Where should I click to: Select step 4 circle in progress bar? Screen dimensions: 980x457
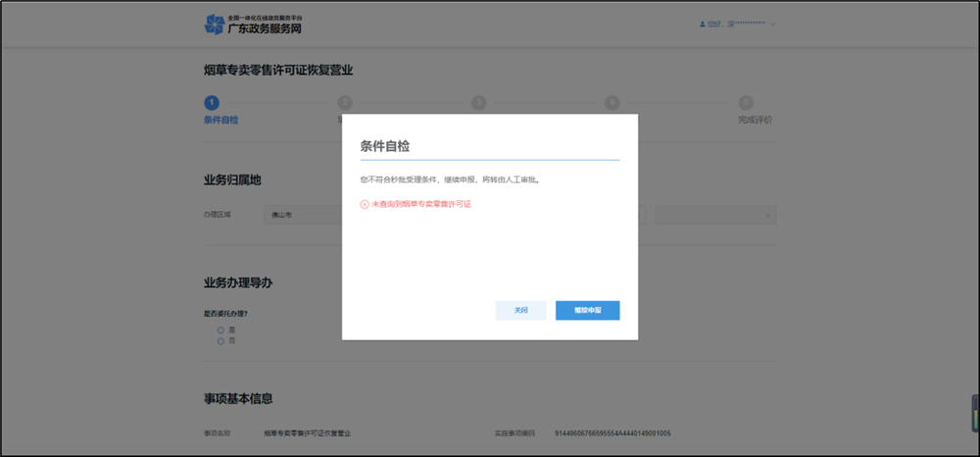612,103
